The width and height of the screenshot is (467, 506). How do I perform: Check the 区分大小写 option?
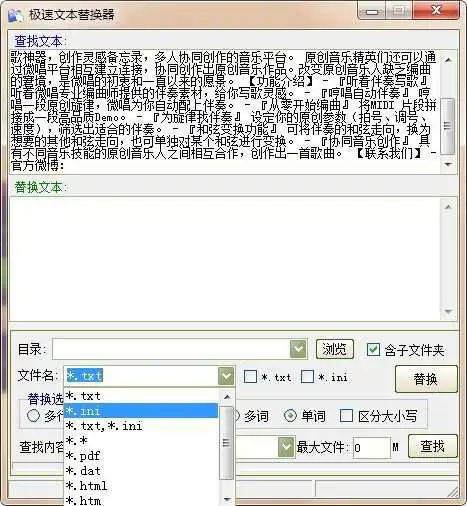click(x=346, y=416)
